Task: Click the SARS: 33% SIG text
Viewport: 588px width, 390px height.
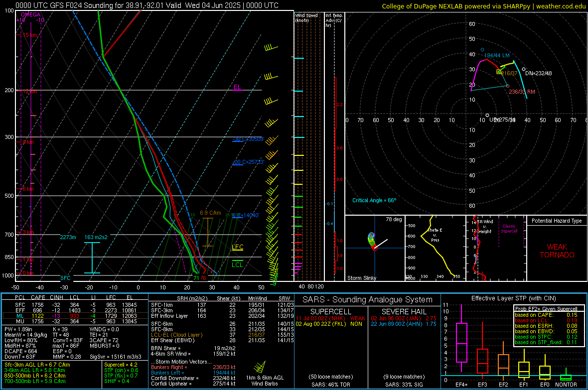Action: [404, 385]
